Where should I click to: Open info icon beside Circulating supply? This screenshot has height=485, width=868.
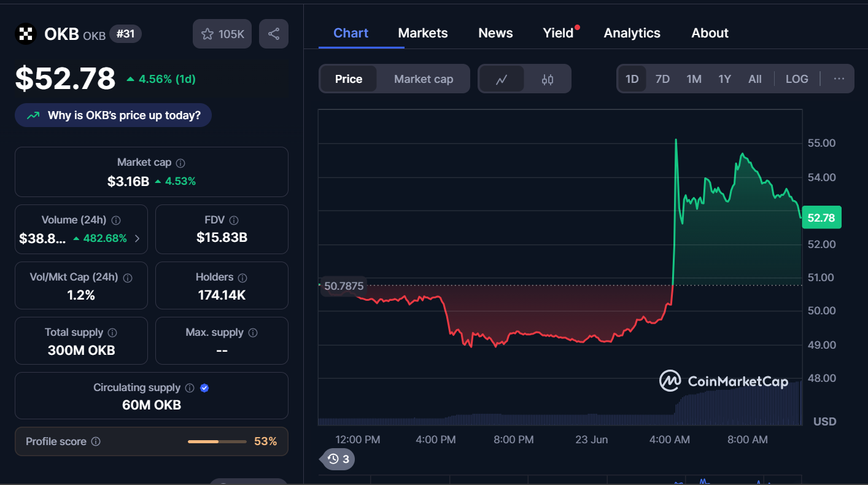(x=190, y=388)
